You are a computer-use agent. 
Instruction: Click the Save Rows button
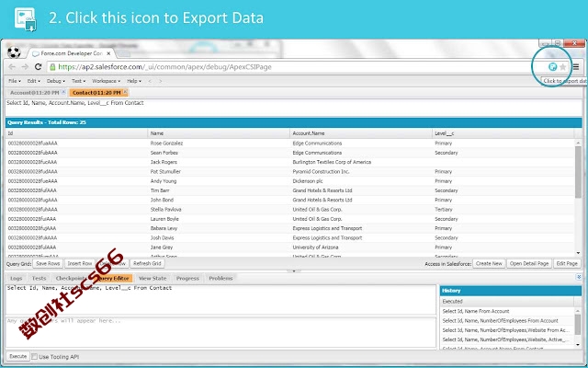pyautogui.click(x=48, y=264)
